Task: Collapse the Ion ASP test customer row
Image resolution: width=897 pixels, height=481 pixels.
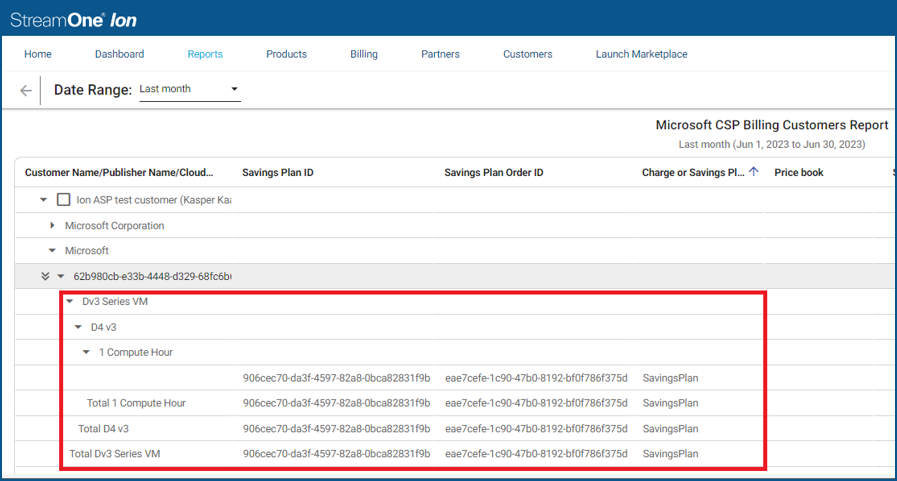Action: click(x=43, y=200)
